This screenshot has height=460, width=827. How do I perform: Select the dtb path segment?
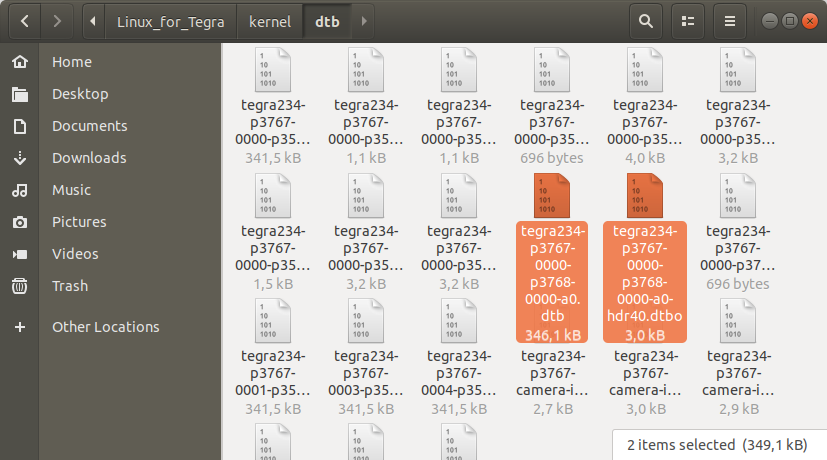[x=327, y=22]
